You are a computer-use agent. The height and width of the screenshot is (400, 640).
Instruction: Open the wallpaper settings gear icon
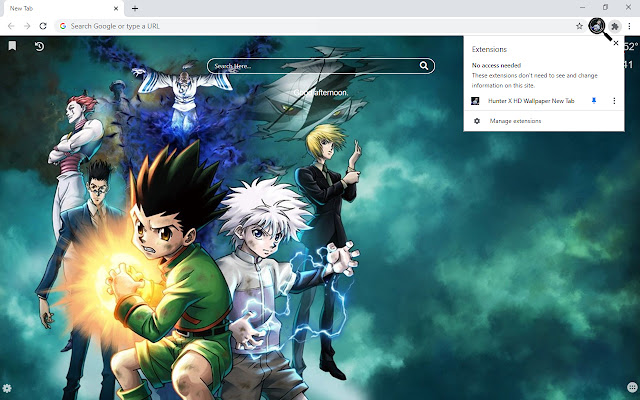[7, 388]
